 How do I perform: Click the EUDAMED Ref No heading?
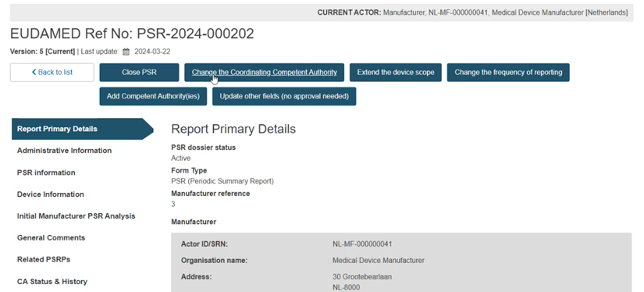pyautogui.click(x=132, y=34)
